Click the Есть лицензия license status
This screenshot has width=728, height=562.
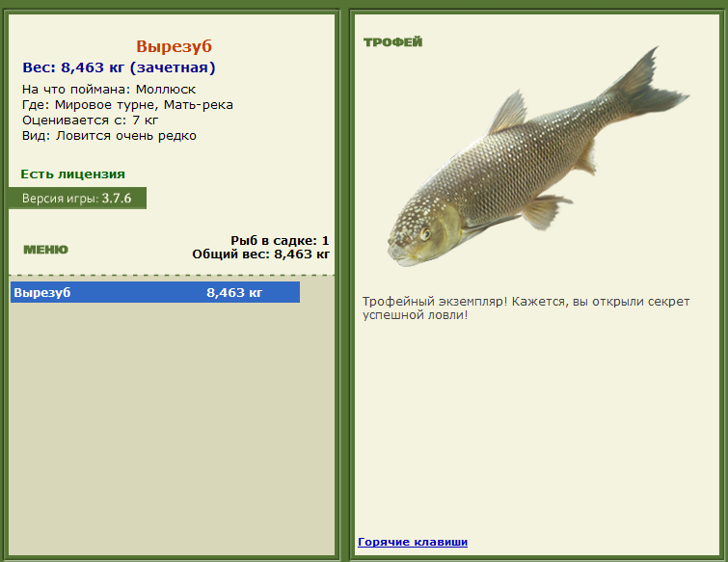(x=73, y=174)
